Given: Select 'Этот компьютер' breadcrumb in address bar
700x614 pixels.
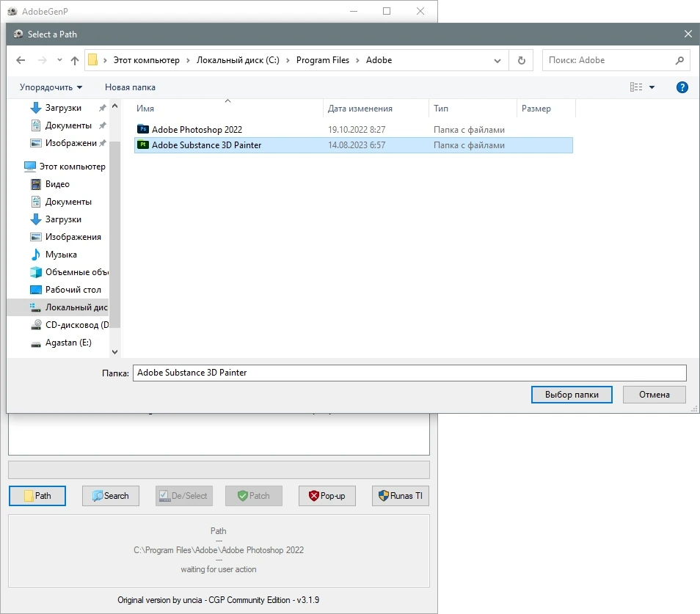Looking at the screenshot, I should [147, 60].
